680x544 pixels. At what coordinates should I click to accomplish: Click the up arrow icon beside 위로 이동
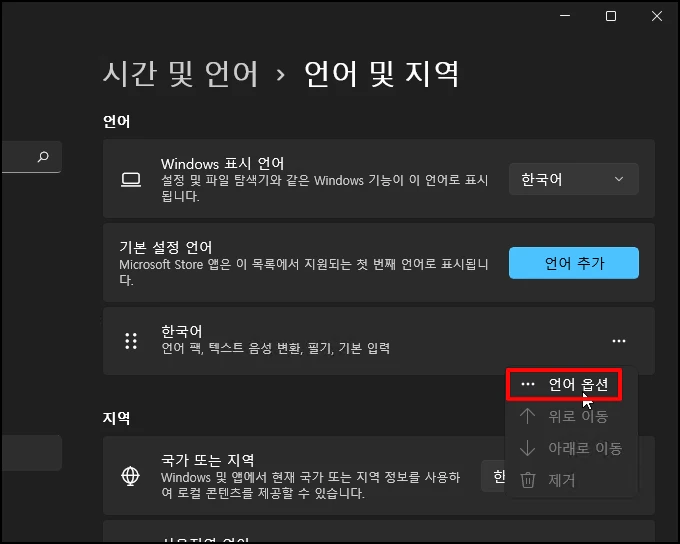click(x=527, y=416)
